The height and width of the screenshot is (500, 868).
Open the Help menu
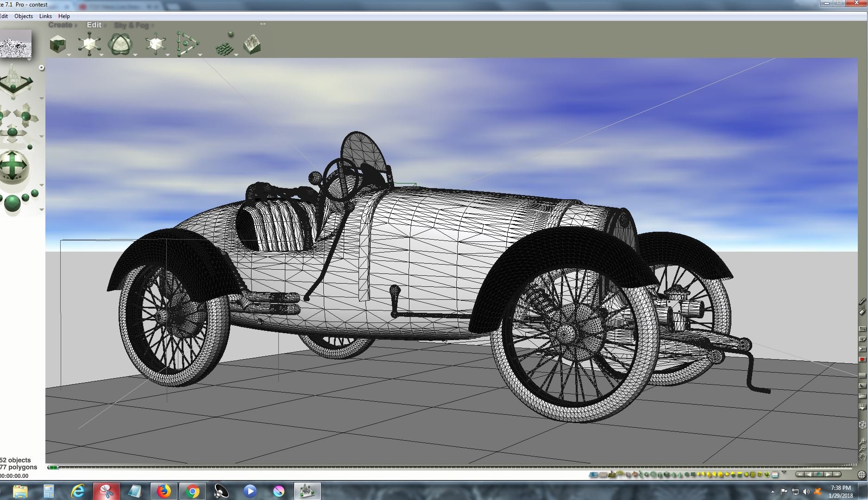tap(64, 16)
